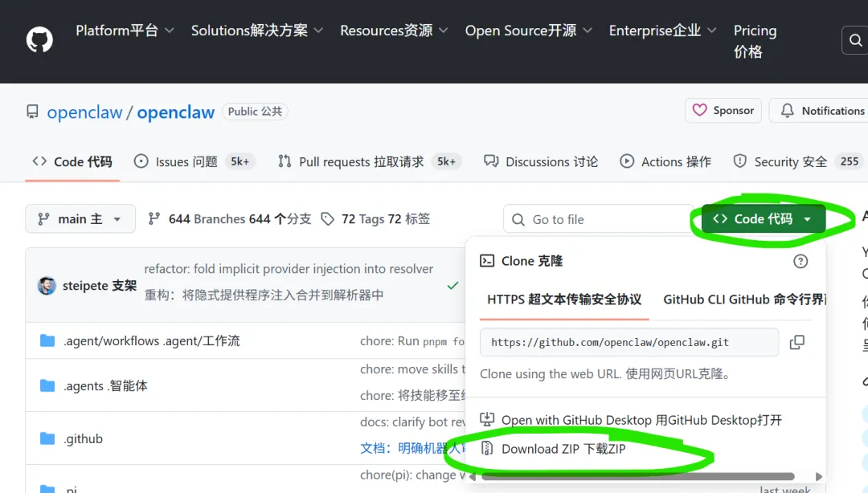
Task: Open the Issues tab
Action: coord(194,161)
